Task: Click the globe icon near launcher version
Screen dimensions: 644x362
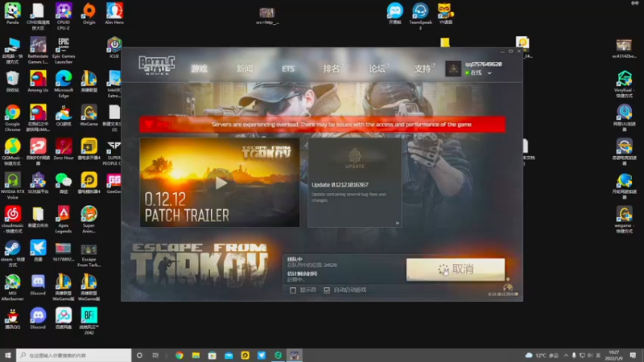Action: (508, 287)
